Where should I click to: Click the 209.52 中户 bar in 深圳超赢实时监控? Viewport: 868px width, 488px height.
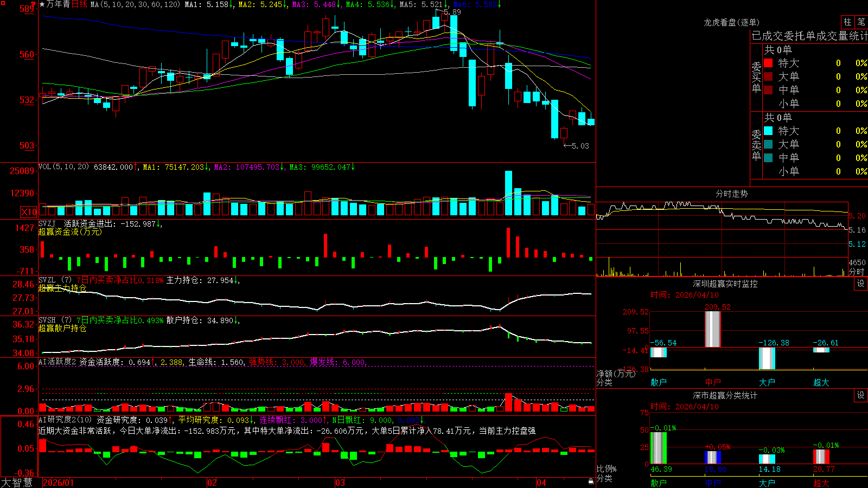click(713, 329)
